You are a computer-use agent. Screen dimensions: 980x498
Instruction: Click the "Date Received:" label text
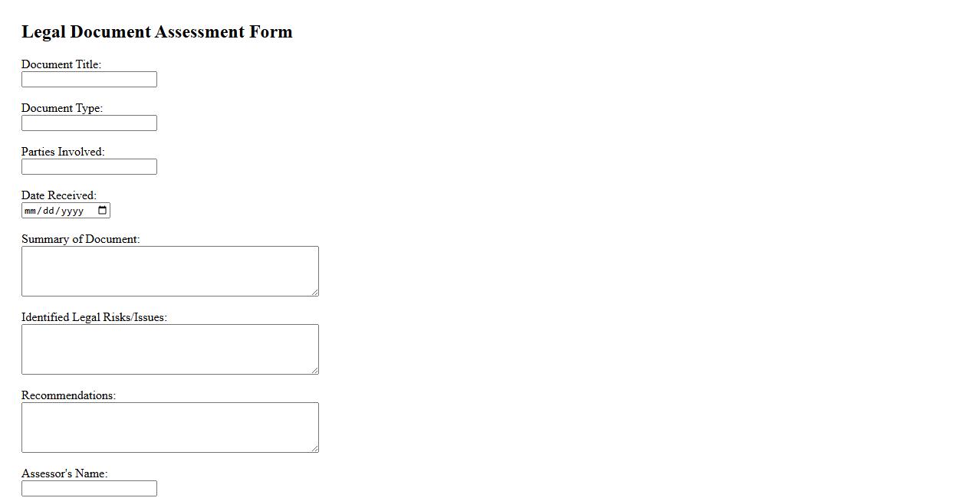(x=59, y=195)
